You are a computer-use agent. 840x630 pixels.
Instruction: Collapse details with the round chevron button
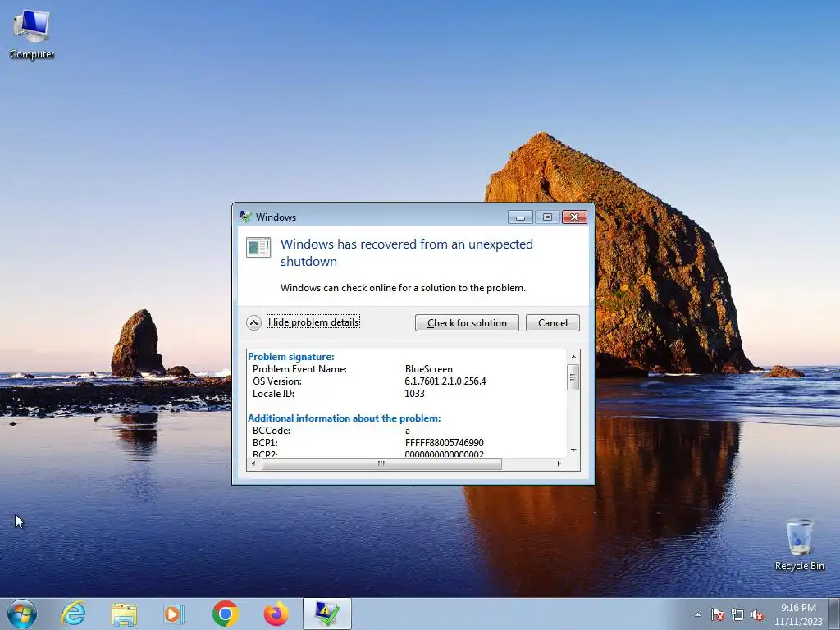[253, 322]
